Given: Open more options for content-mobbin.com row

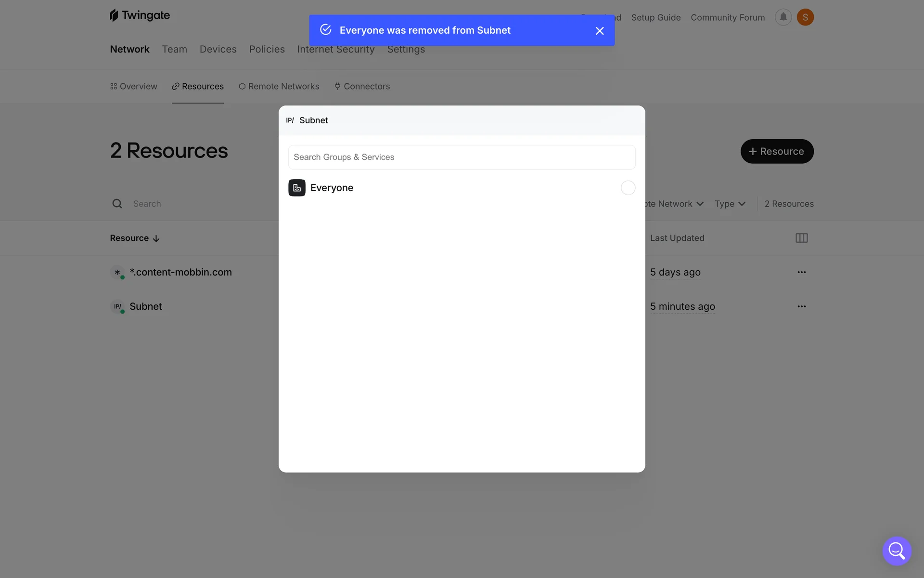Looking at the screenshot, I should (x=801, y=272).
